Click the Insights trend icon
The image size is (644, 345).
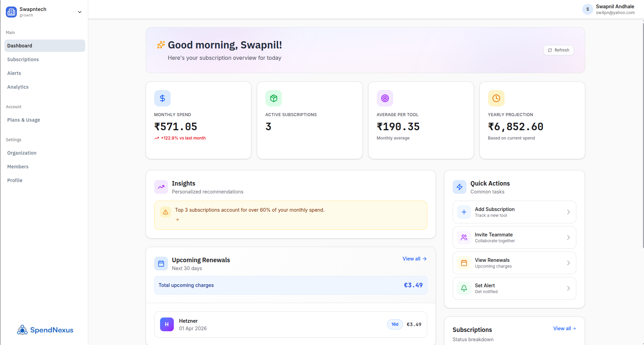[x=161, y=187]
